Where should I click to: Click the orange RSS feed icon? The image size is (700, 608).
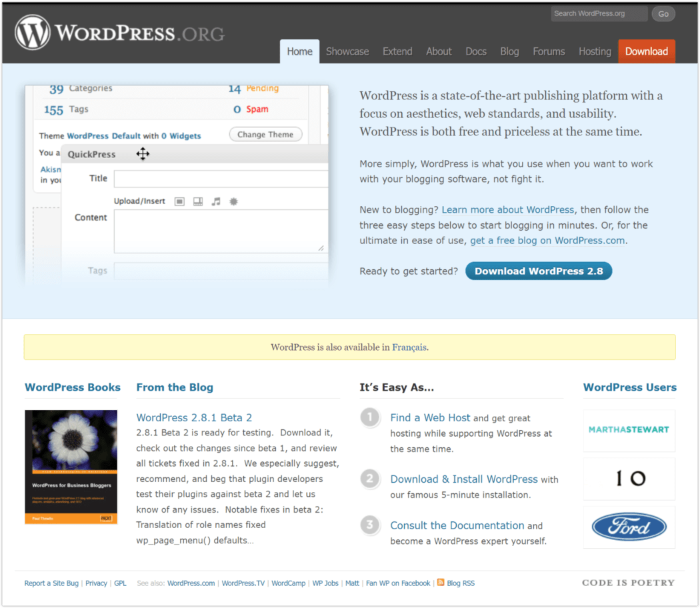pos(441,583)
